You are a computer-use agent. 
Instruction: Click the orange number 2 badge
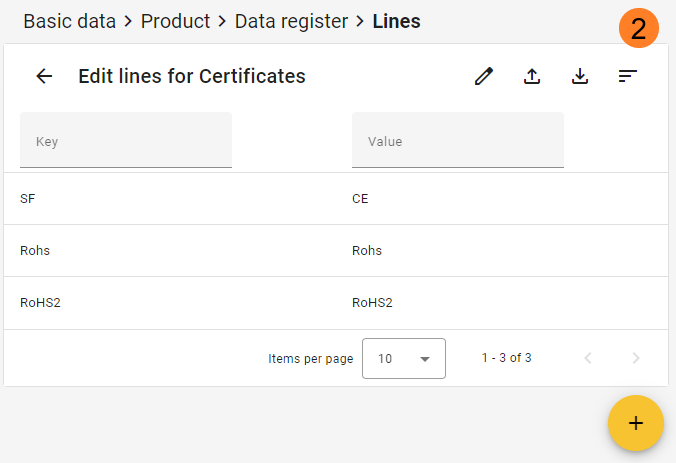point(638,28)
